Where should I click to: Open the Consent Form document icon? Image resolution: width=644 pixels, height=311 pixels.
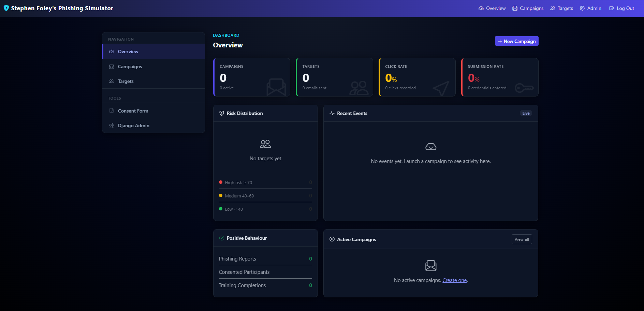pyautogui.click(x=111, y=110)
